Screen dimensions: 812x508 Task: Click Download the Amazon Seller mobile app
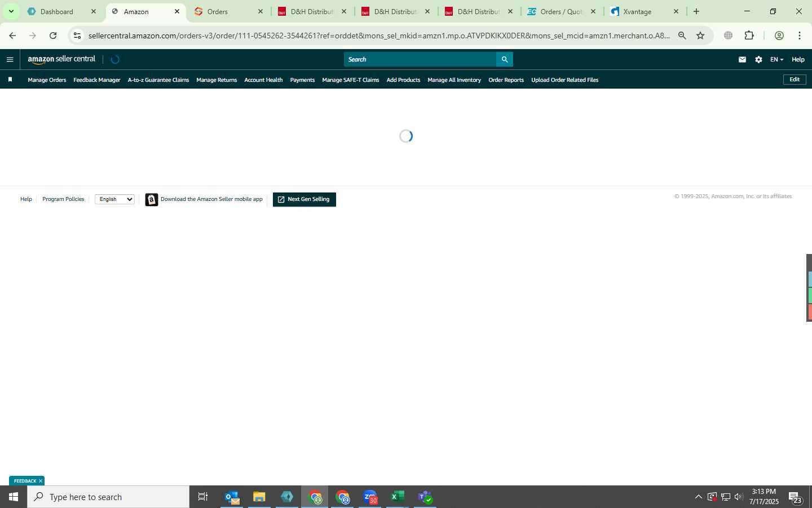click(211, 199)
